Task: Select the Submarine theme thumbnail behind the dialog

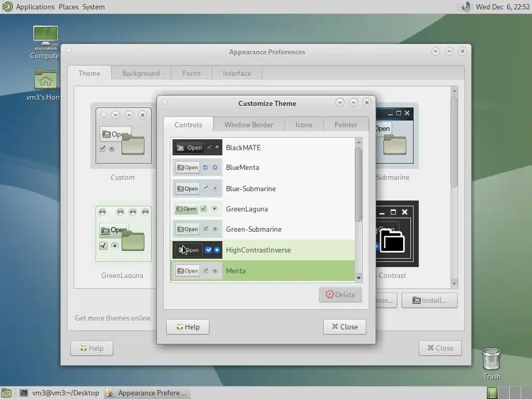Action: (396, 136)
